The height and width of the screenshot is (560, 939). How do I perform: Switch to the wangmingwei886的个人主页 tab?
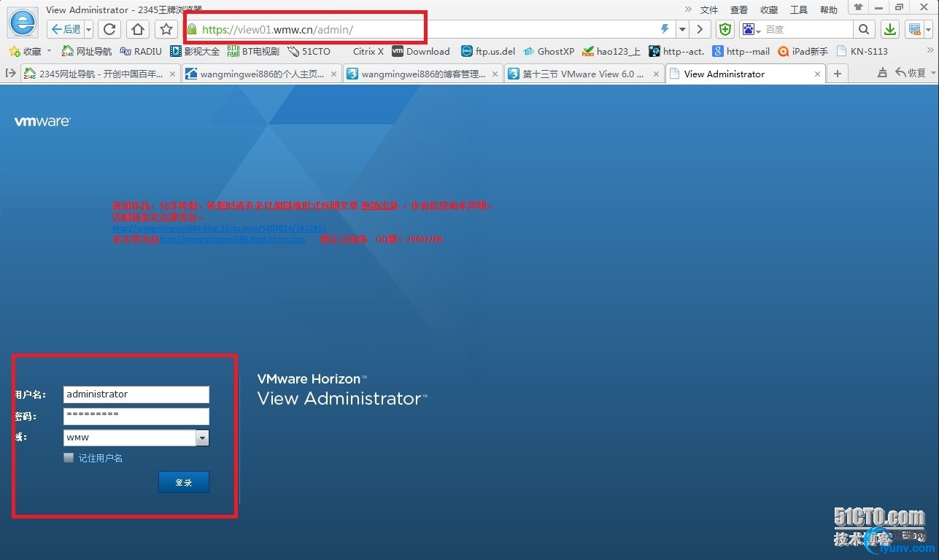coord(261,74)
